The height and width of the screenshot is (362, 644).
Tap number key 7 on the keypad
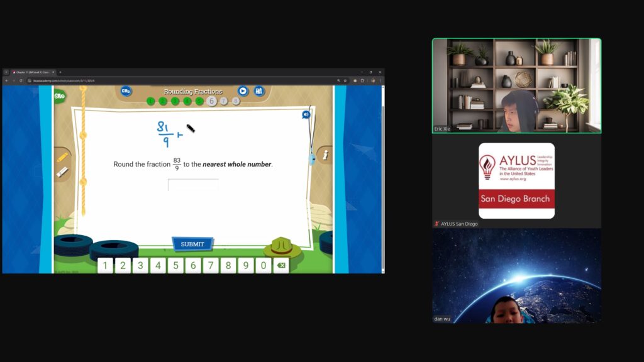[x=211, y=266]
